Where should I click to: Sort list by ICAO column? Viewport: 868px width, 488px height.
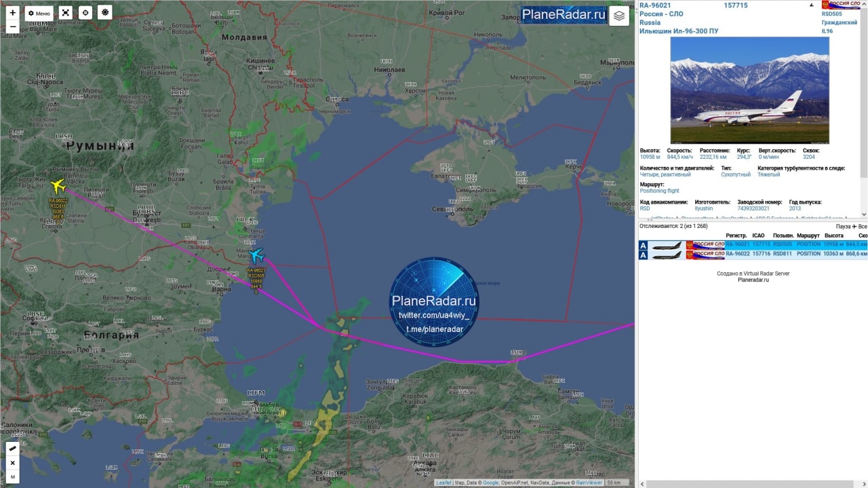(x=758, y=236)
